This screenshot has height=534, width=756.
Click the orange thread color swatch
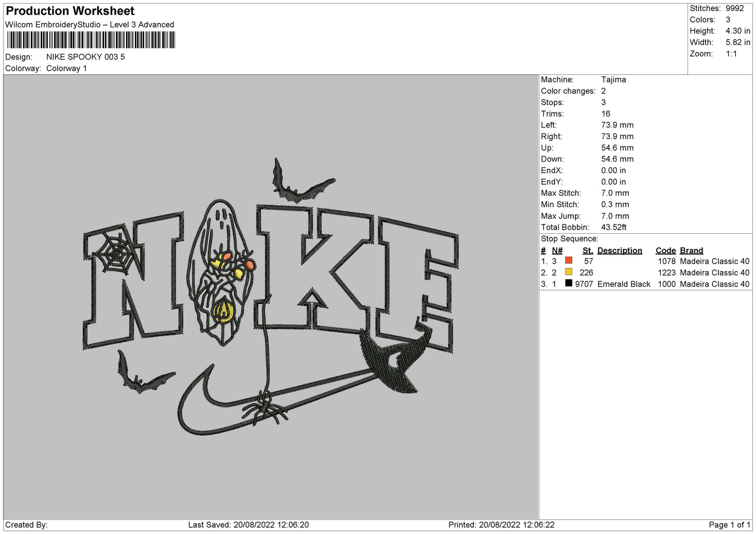tap(569, 260)
